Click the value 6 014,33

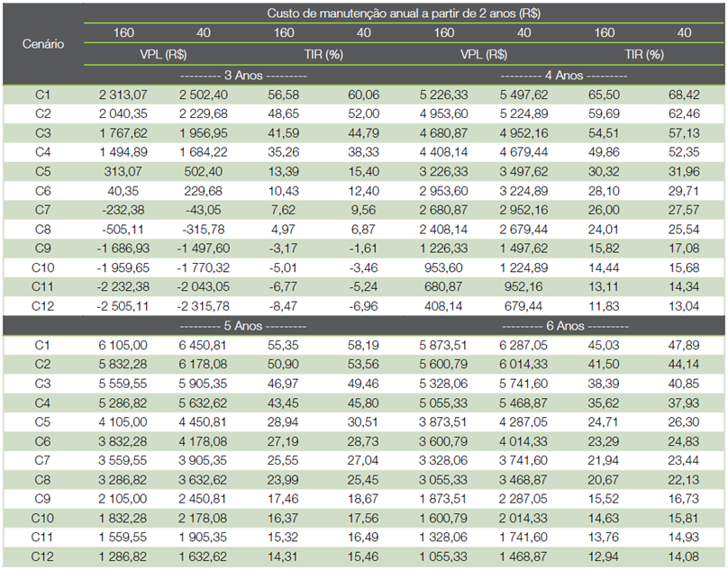coord(523,365)
